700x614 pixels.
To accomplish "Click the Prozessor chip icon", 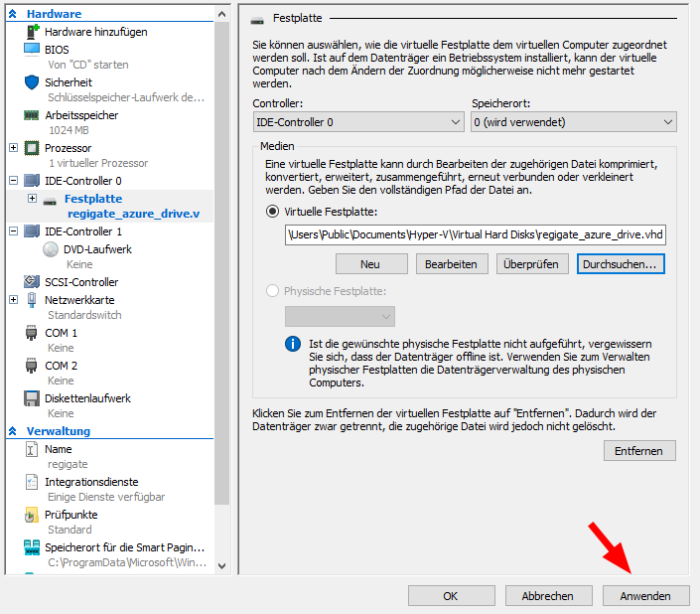I will click(32, 148).
